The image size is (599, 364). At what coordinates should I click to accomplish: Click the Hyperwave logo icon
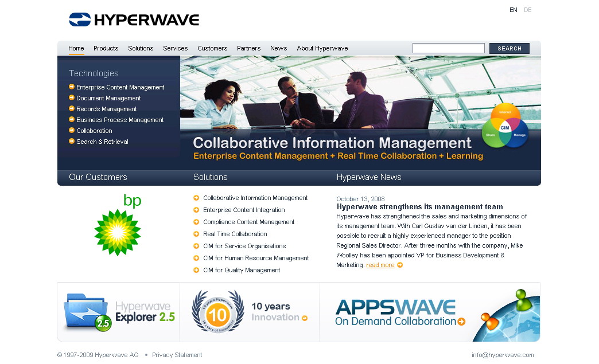[x=80, y=19]
